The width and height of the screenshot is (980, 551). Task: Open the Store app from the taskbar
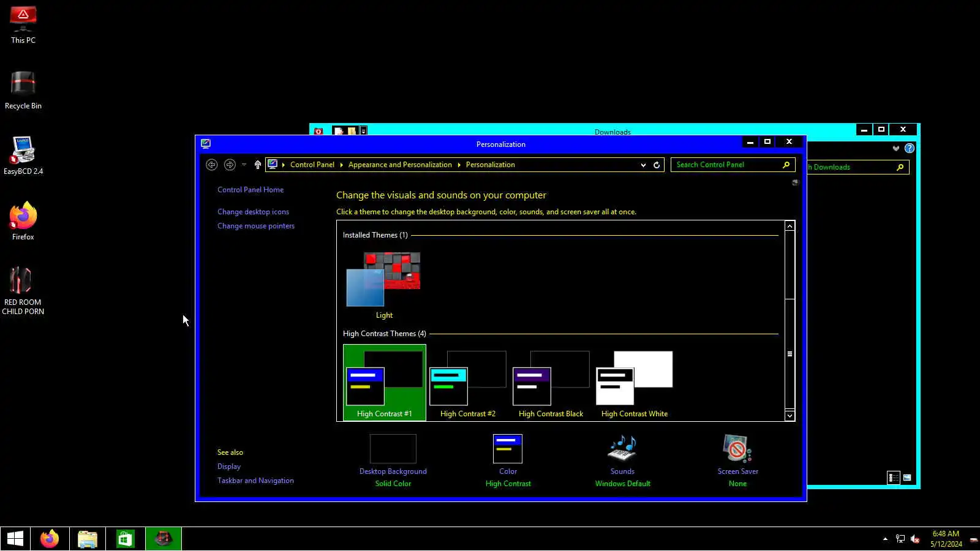click(x=125, y=539)
